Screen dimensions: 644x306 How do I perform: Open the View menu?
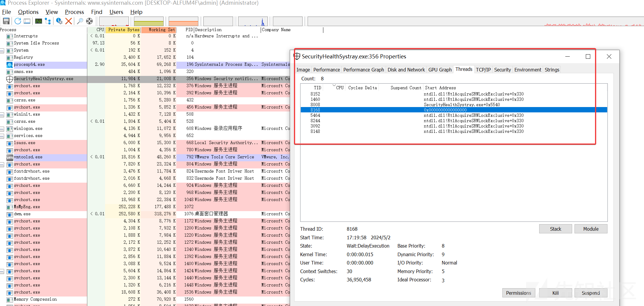(52, 12)
